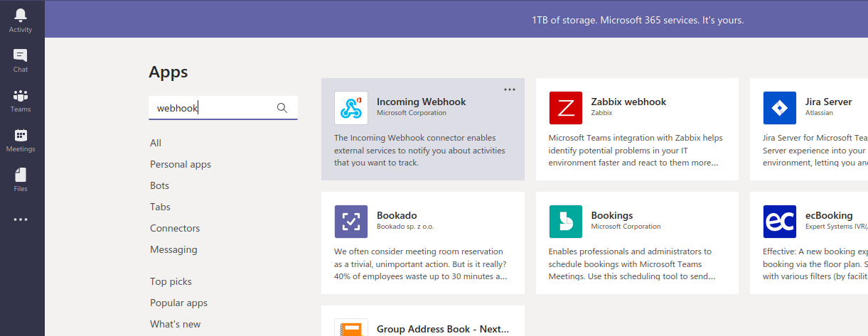Screen dimensions: 868x336
Task: Show Top picks apps
Action: click(x=171, y=281)
